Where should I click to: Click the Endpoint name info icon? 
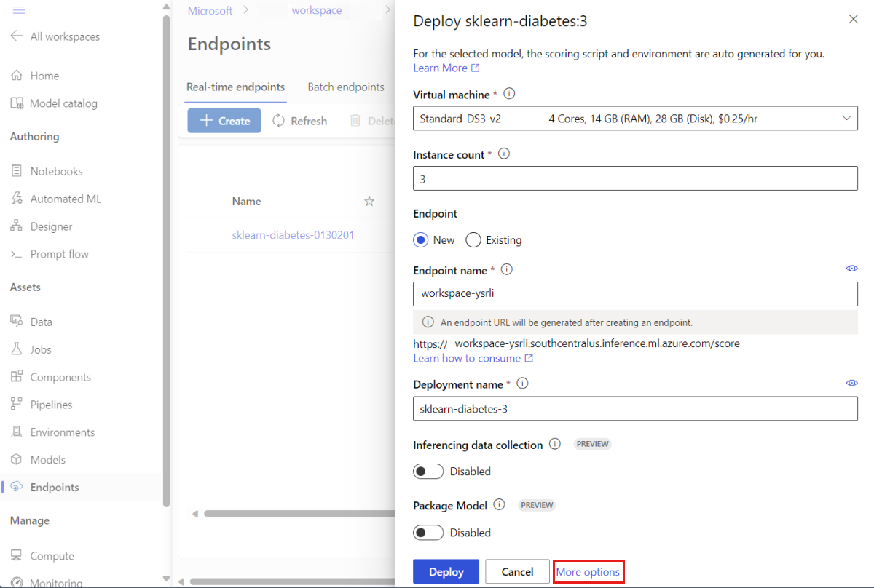tap(507, 269)
